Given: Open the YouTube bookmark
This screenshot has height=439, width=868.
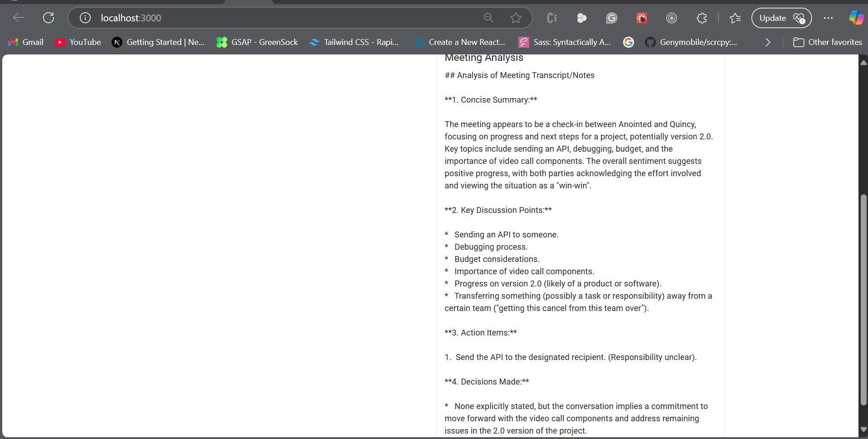Looking at the screenshot, I should 78,42.
